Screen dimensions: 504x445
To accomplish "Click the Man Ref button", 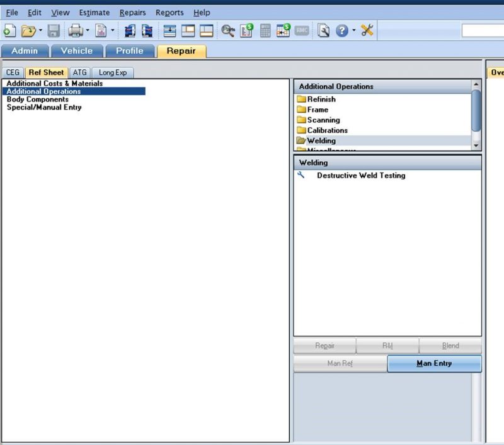I will 340,363.
